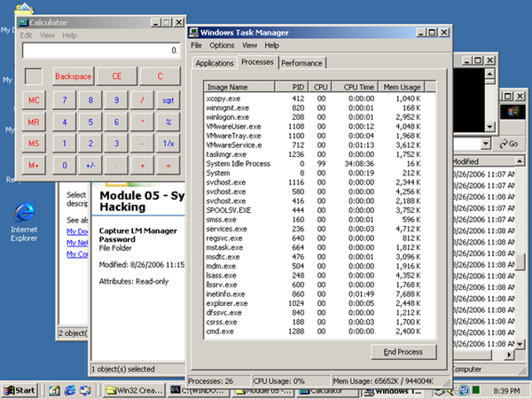The height and width of the screenshot is (399, 532).
Task: Click the Modified column header in Explorer
Action: pos(484,161)
